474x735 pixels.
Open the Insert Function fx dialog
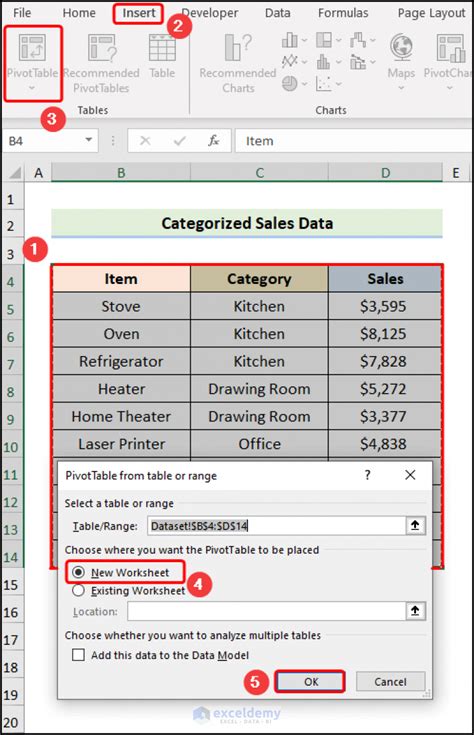click(213, 141)
